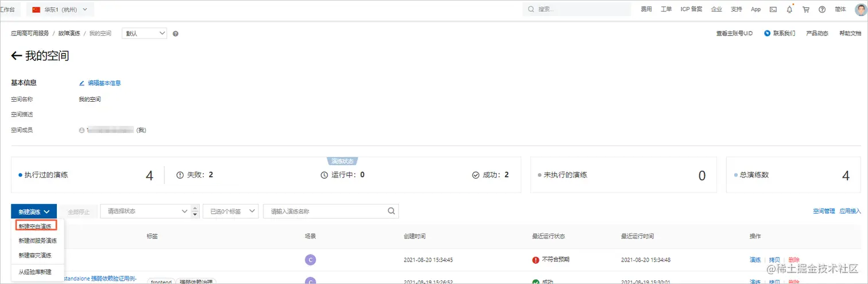Open the 支持 header menu
This screenshot has height=284, width=868.
[x=737, y=9]
